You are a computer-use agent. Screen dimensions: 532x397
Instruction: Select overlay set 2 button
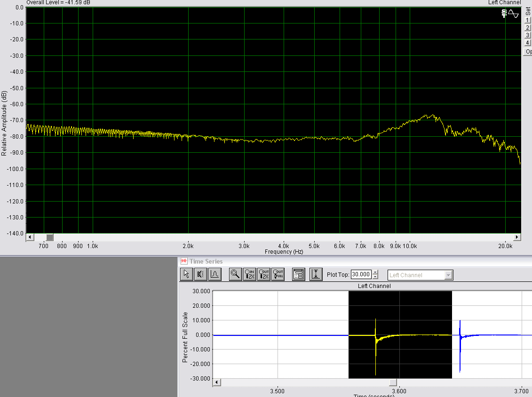pos(528,28)
